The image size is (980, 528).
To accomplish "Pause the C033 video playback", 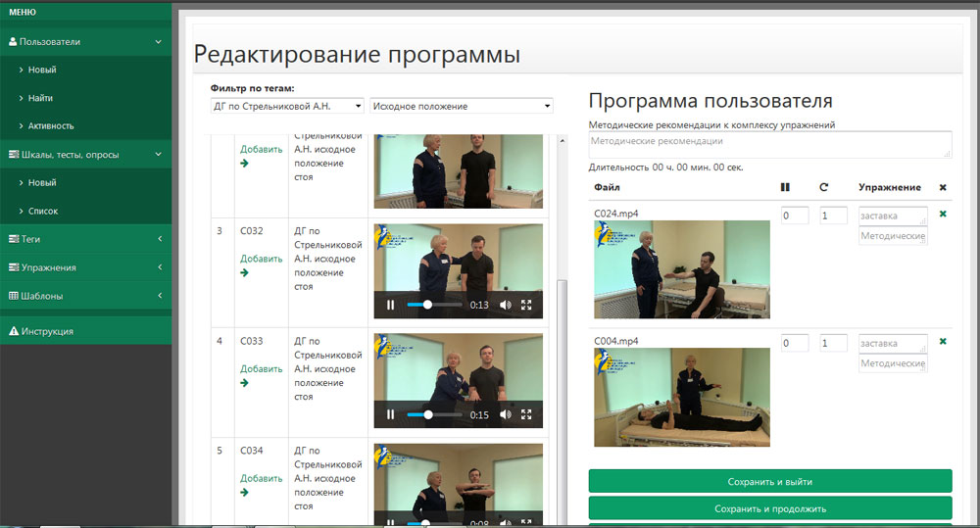I will tap(391, 414).
